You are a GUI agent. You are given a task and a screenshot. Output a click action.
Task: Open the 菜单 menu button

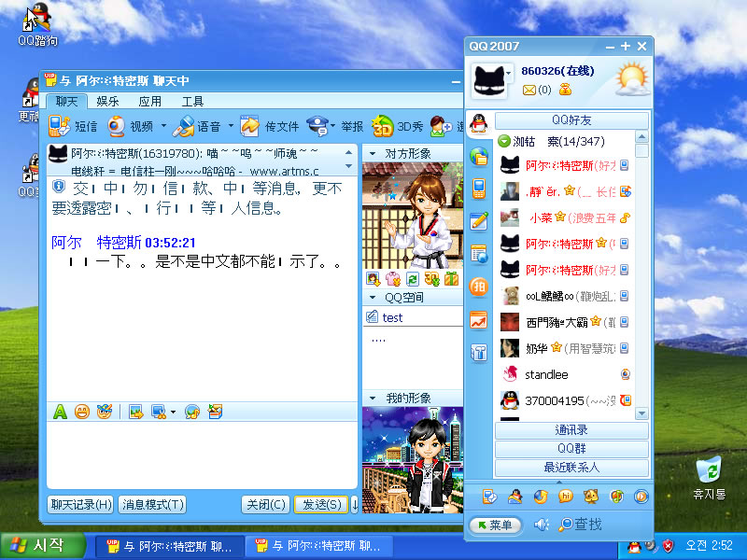coord(496,525)
